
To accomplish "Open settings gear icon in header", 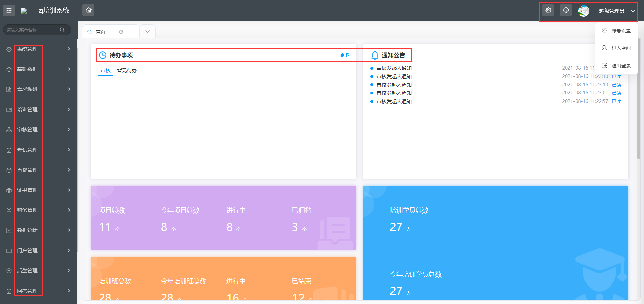I will [548, 10].
